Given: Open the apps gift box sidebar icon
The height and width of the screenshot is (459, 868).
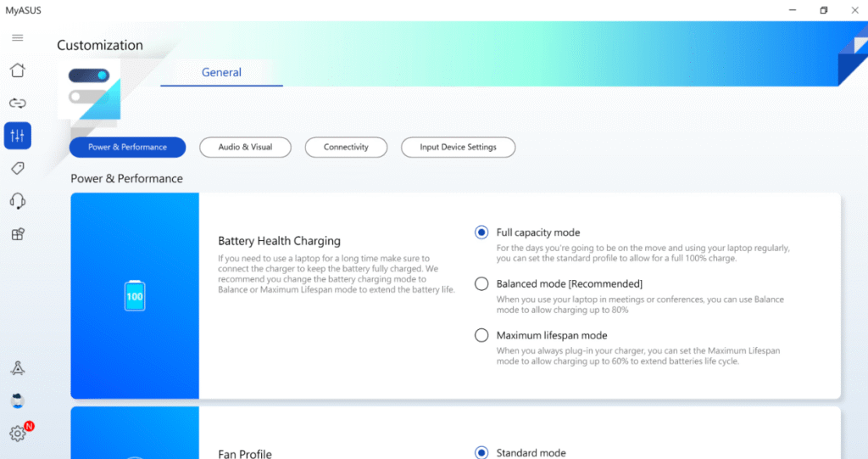Looking at the screenshot, I should 18,234.
